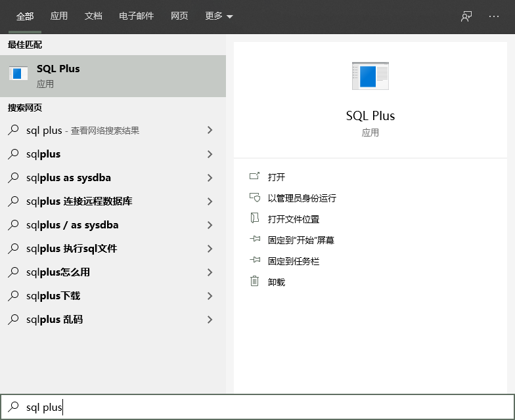
Task: Click search icon beside "sqlplus 连接远程数据库"
Action: (13, 201)
